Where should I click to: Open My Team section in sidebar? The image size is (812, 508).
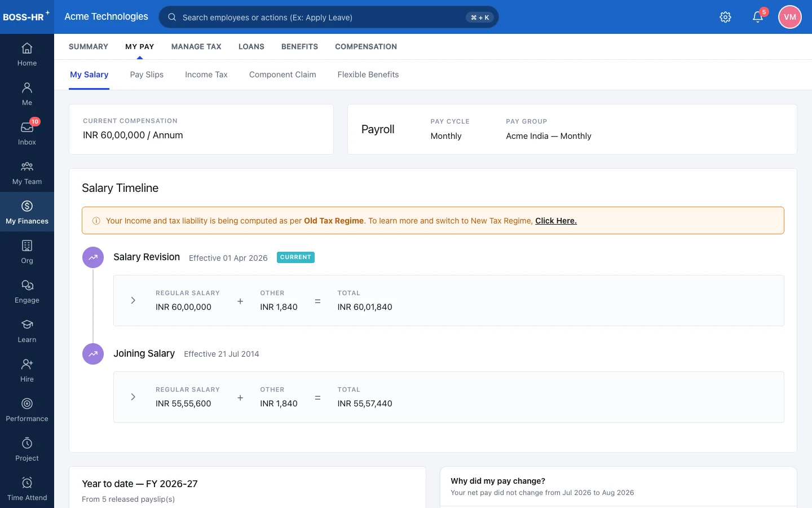pyautogui.click(x=27, y=173)
